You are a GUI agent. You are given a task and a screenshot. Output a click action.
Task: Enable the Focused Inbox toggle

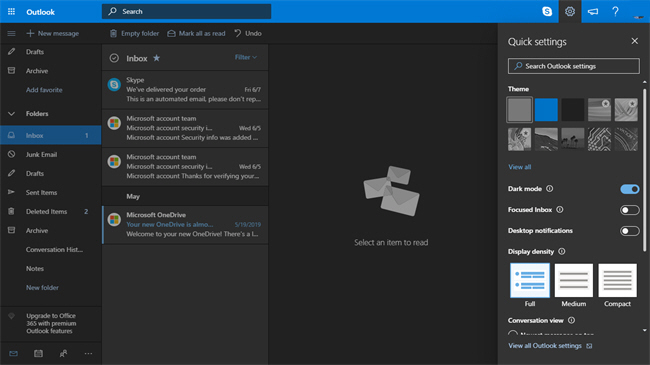[x=630, y=210]
